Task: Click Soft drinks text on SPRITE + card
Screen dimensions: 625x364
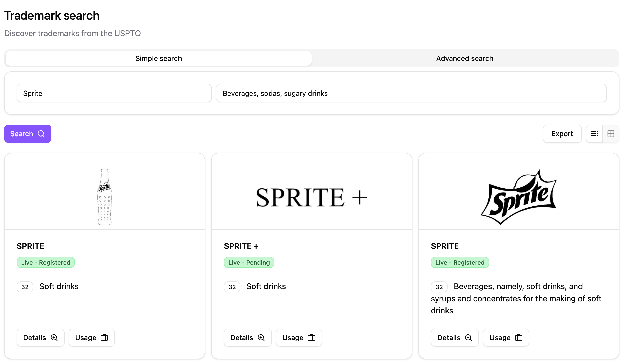Action: (x=266, y=286)
